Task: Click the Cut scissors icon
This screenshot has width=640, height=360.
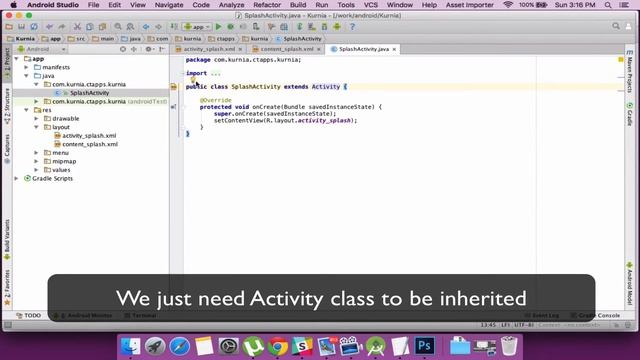Action: click(x=77, y=27)
